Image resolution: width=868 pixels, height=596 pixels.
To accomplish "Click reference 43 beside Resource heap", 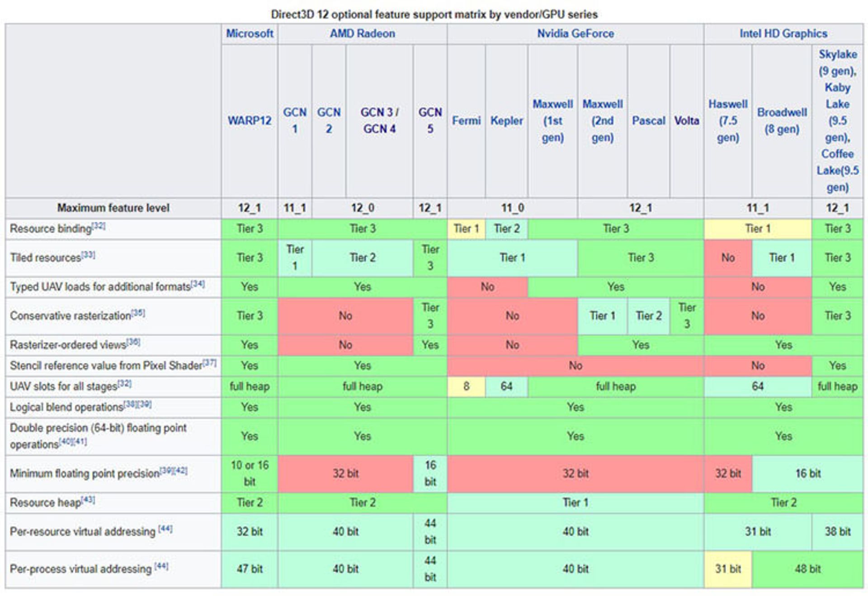I will 89,500.
